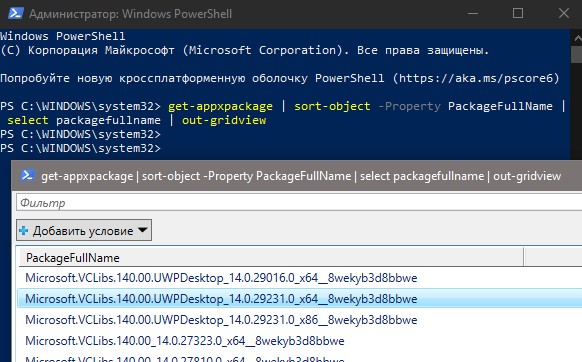The image size is (582, 362).
Task: Click the Добавить условие button
Action: (84, 230)
